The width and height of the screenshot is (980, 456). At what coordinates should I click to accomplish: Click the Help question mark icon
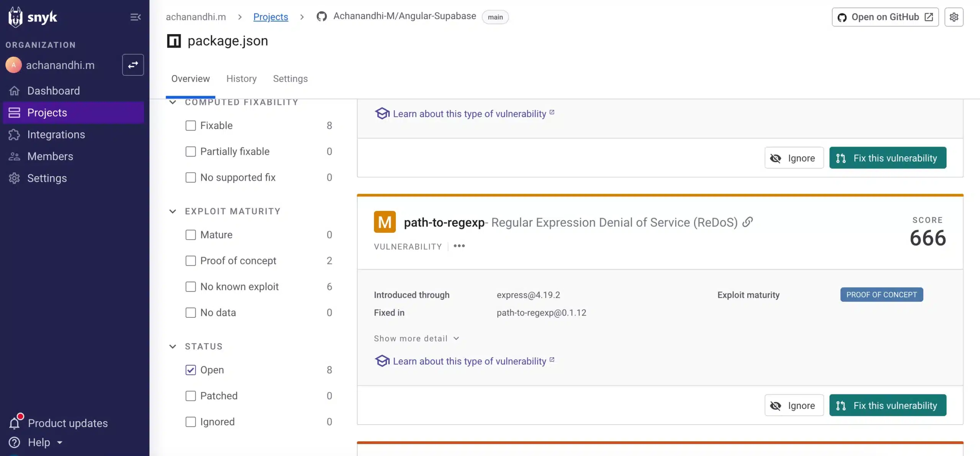point(14,442)
